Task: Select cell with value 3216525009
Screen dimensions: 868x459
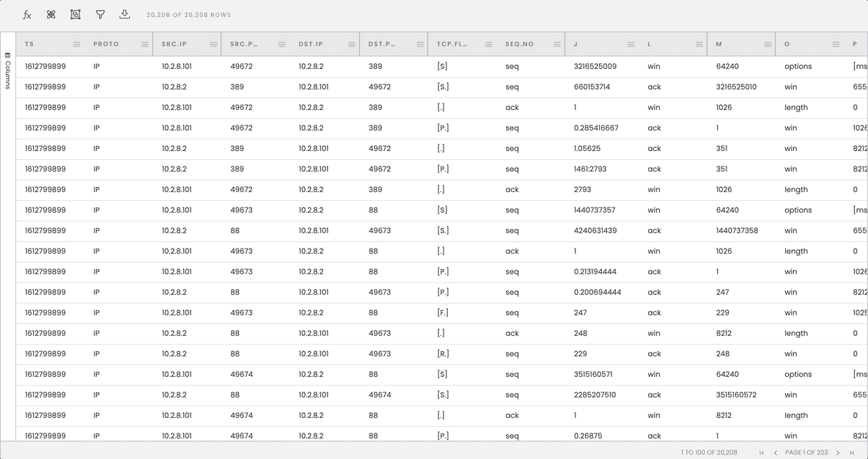Action: click(595, 67)
